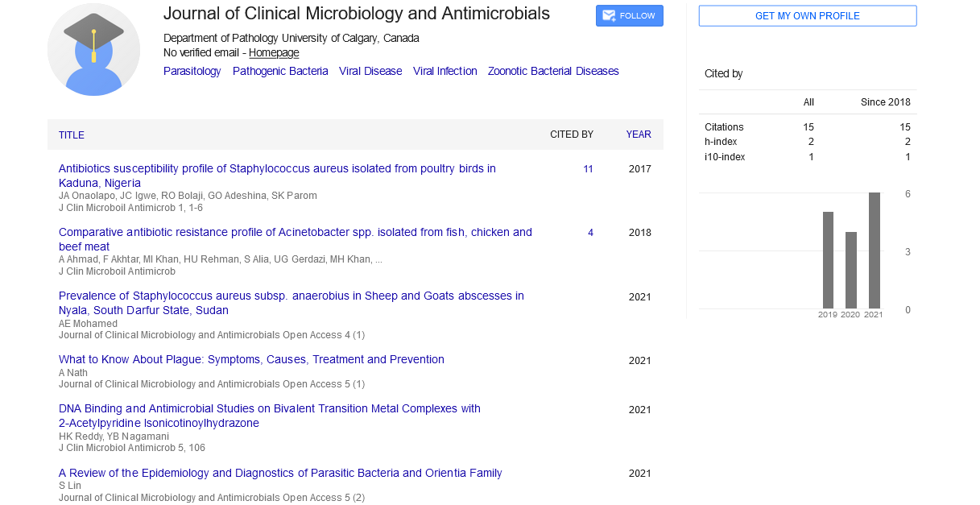Sort articles by Year column header
This screenshot has width=980, height=505.
pyautogui.click(x=638, y=135)
